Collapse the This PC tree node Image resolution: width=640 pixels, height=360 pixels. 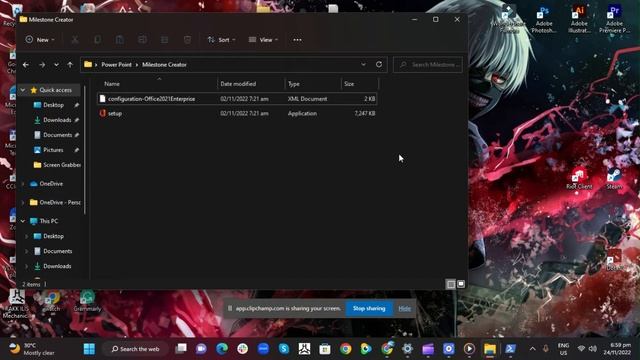click(x=23, y=221)
